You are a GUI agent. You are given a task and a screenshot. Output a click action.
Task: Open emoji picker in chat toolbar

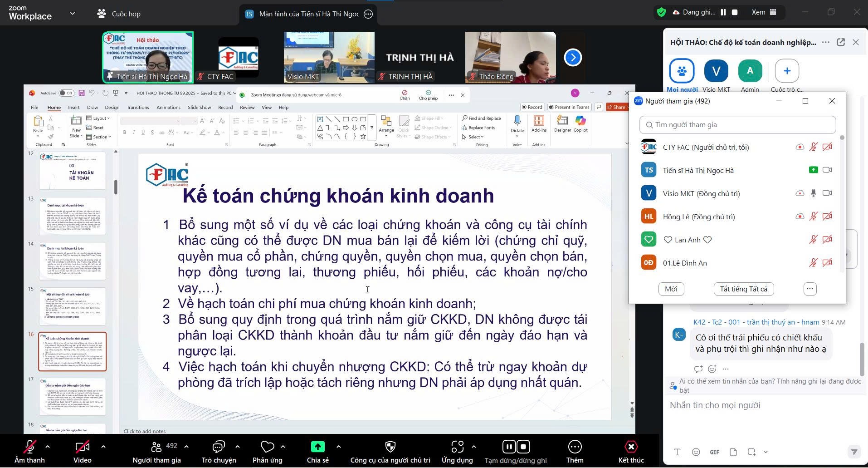(696, 452)
